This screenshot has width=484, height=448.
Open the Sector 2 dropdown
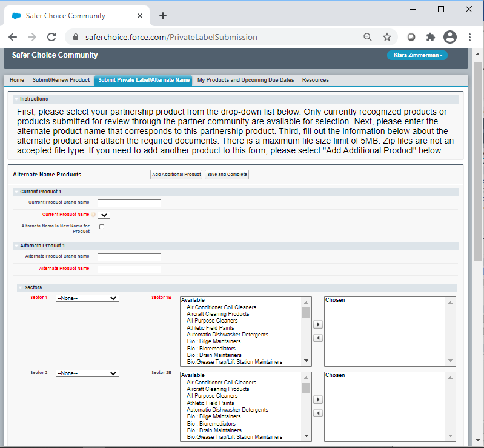(x=87, y=373)
